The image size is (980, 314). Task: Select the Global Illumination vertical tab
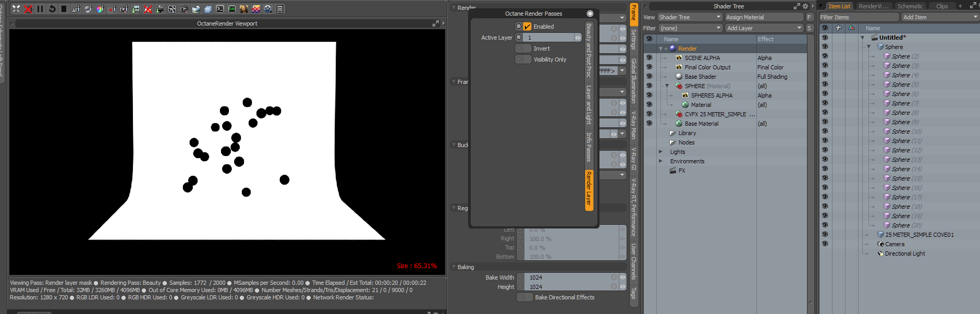634,81
